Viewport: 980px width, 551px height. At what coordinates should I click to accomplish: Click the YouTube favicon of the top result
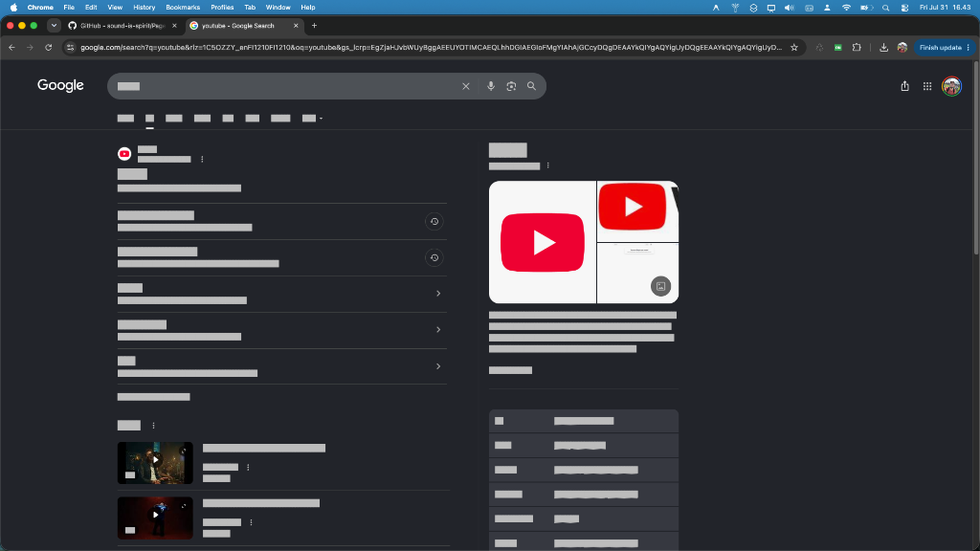click(124, 154)
